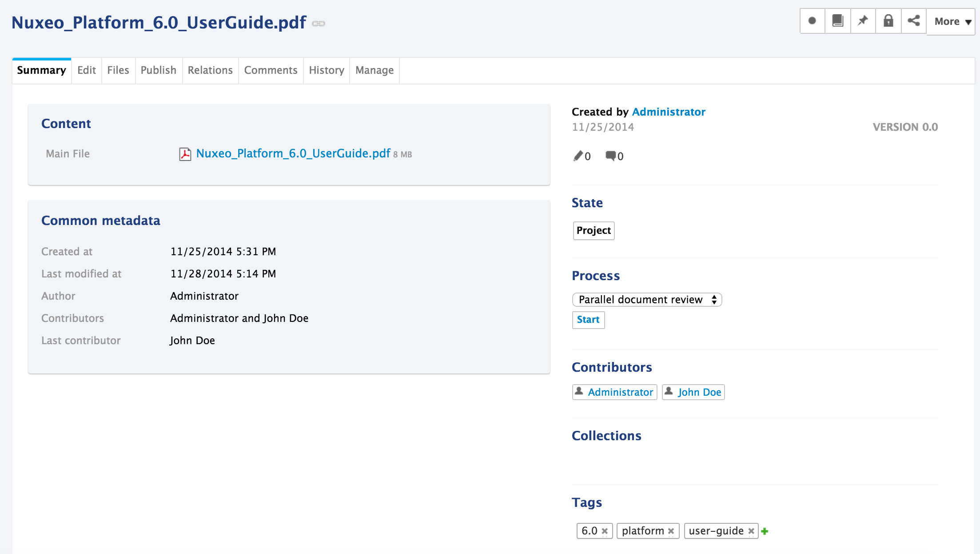The width and height of the screenshot is (980, 554).
Task: Click the round dot follow icon in toolbar
Action: [812, 21]
